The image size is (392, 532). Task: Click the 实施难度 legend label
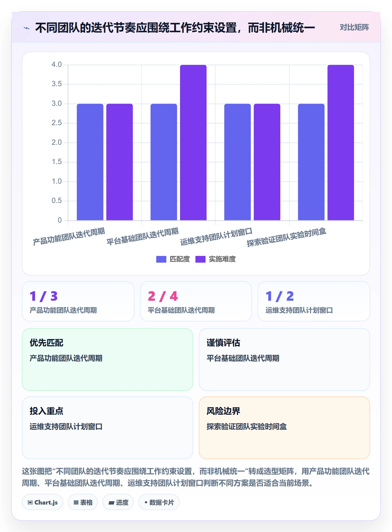(222, 259)
